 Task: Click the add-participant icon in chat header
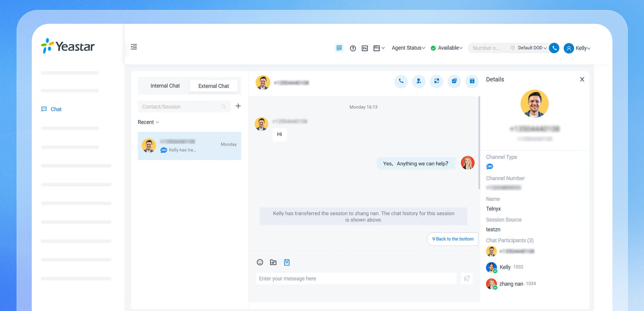[x=419, y=81]
